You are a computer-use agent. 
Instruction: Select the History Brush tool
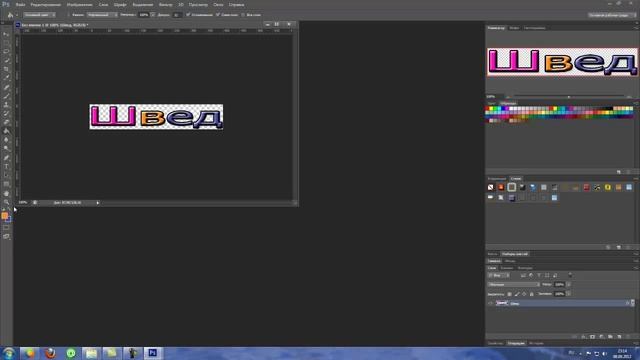pyautogui.click(x=6, y=113)
